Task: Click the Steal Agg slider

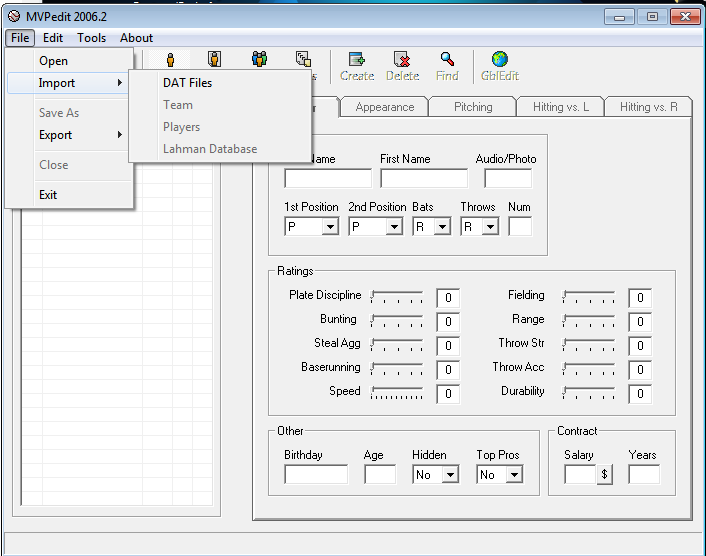Action: click(x=397, y=345)
